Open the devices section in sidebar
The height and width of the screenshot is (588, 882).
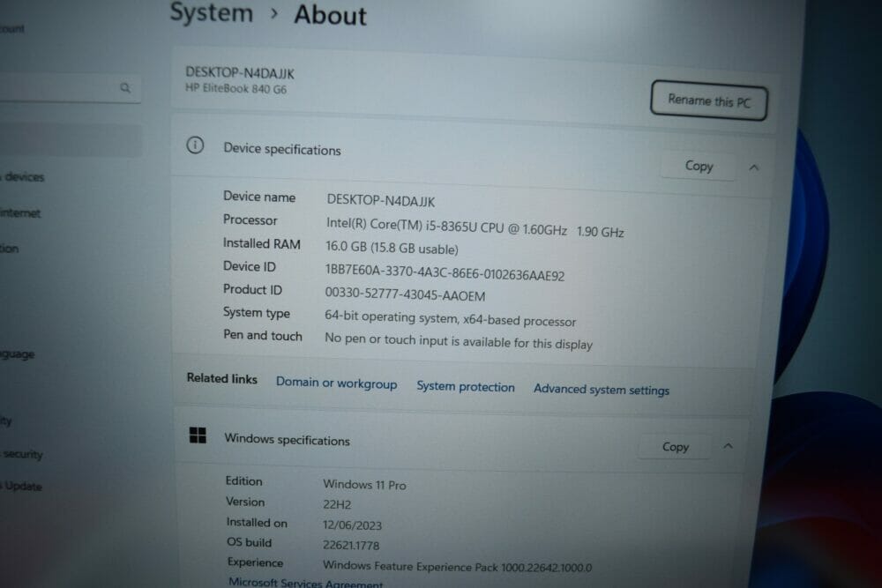[24, 177]
